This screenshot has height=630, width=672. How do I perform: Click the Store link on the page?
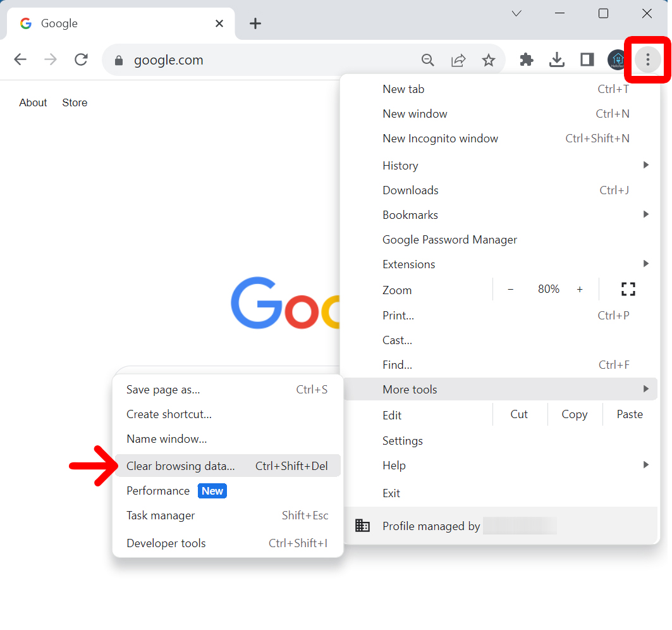(x=74, y=102)
